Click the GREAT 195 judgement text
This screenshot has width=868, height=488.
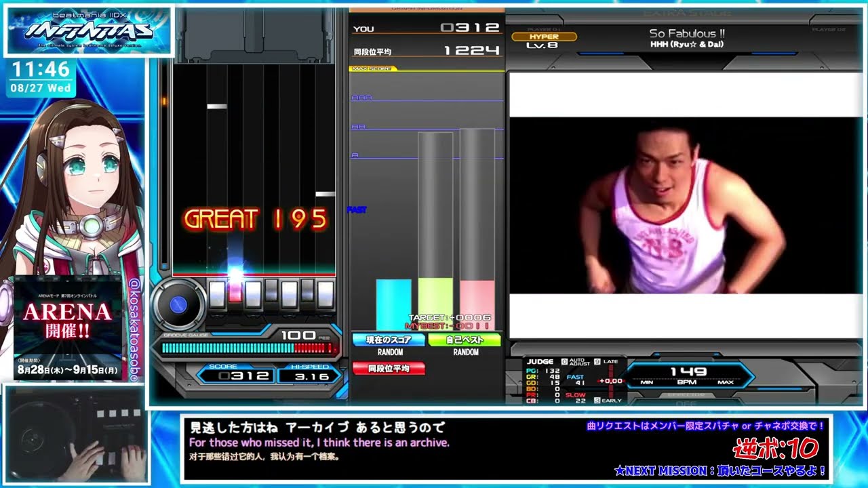[x=256, y=220]
